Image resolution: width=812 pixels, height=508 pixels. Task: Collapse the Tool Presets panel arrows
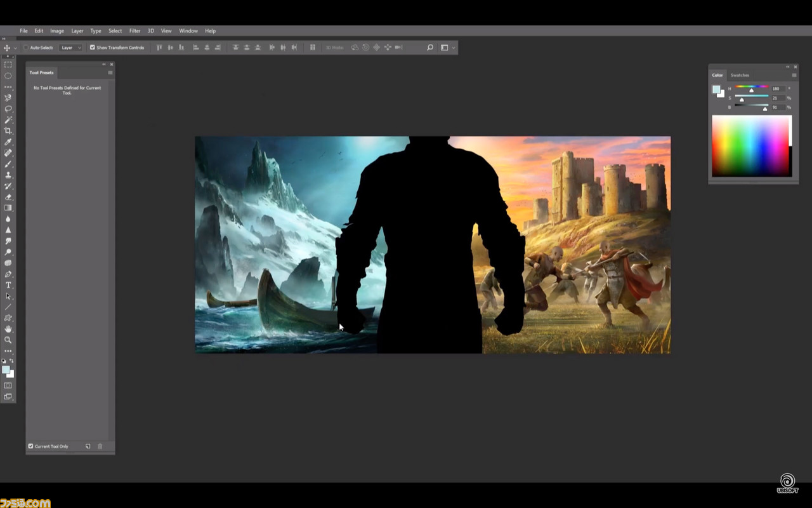[x=104, y=64]
